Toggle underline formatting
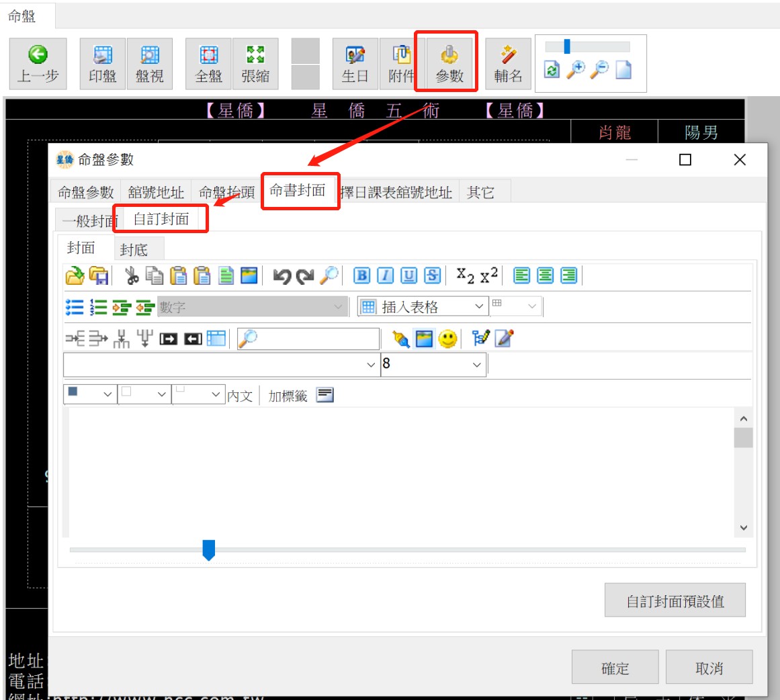The image size is (780, 700). coord(408,275)
